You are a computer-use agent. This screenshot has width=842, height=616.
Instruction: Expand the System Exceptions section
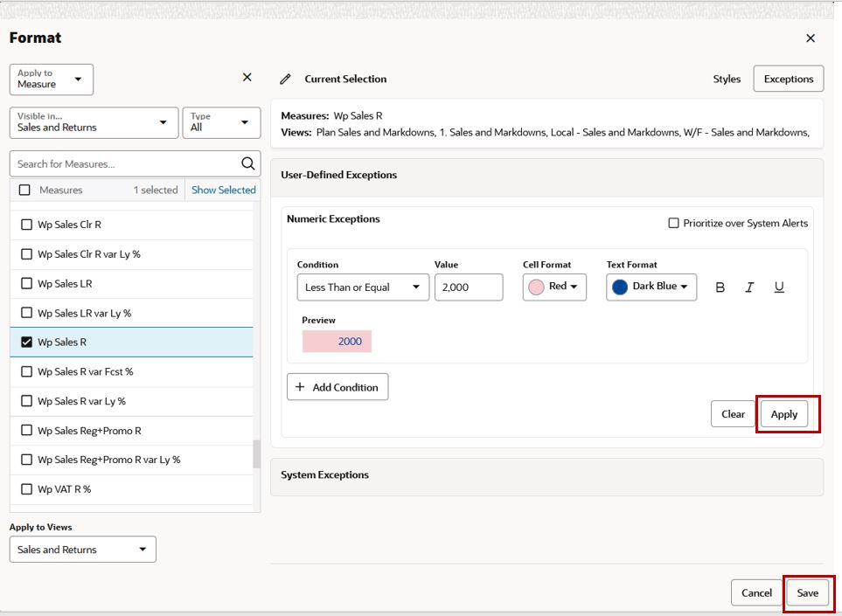[546, 476]
